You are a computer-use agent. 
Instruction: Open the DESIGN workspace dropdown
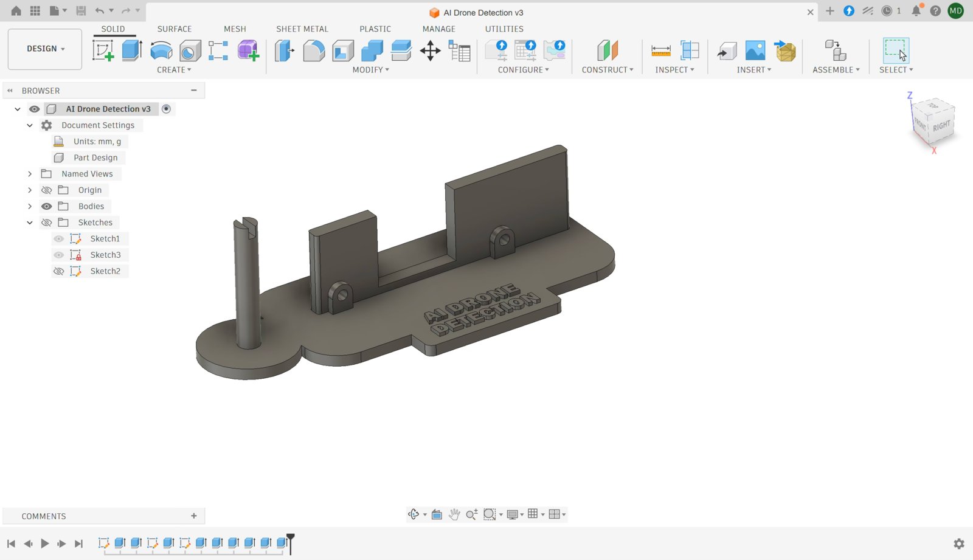[45, 49]
